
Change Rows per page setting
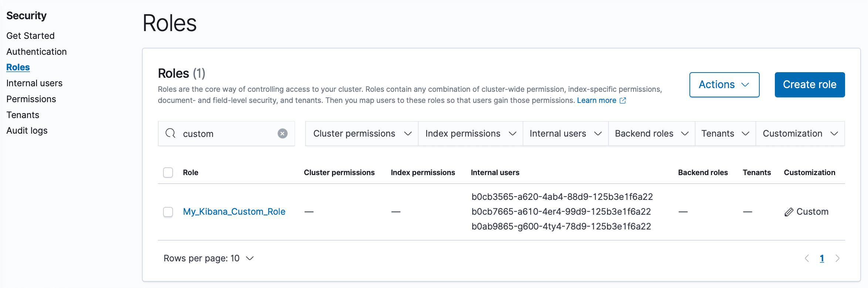coord(208,258)
